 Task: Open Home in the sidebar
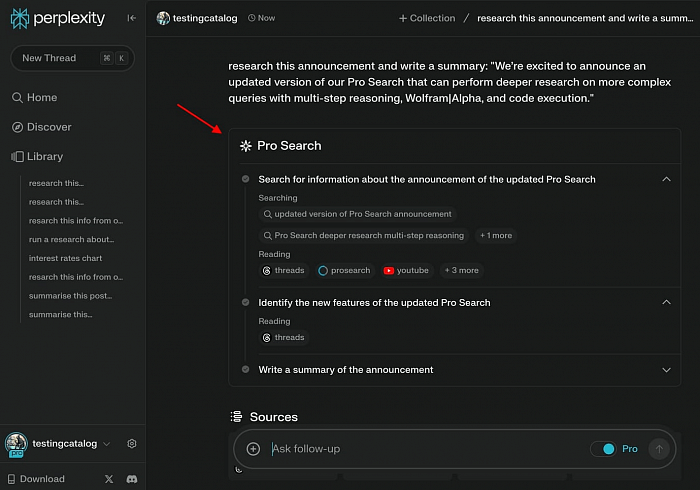coord(34,97)
